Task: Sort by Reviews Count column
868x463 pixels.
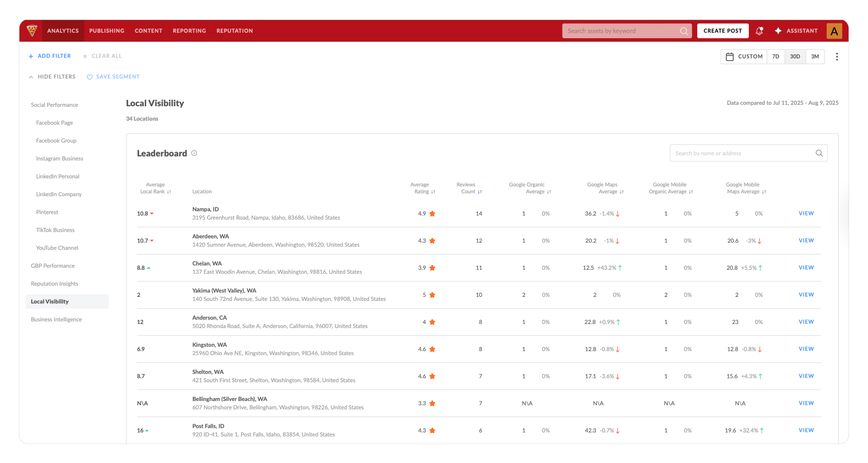Action: pyautogui.click(x=479, y=192)
